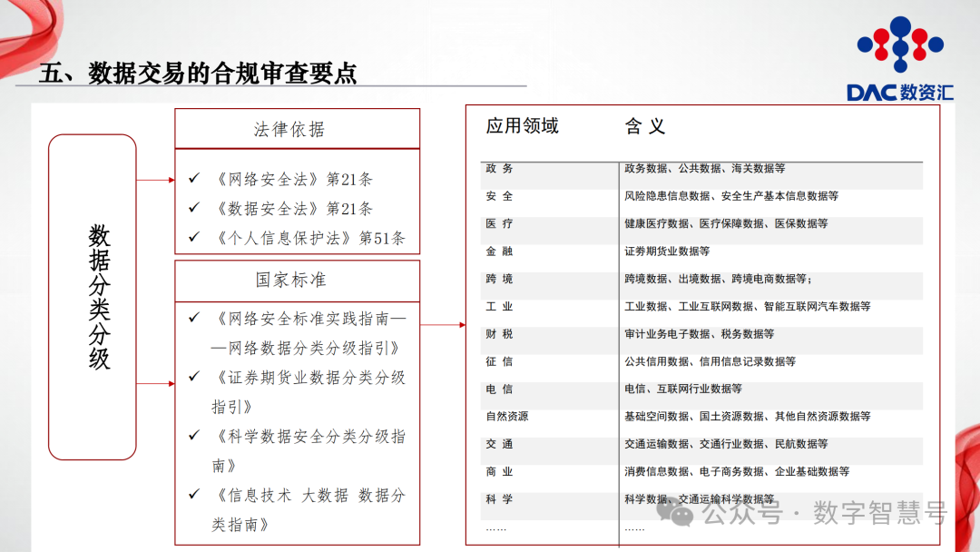
Task: Select the 金融 row label
Action: click(x=499, y=251)
